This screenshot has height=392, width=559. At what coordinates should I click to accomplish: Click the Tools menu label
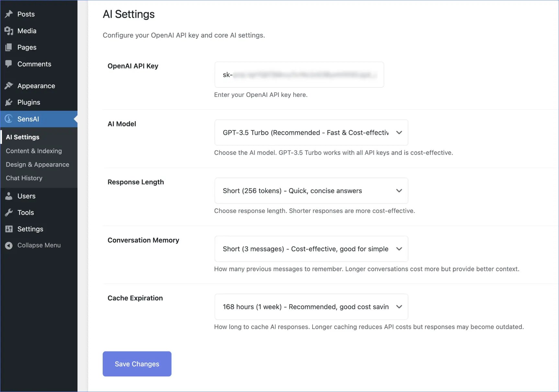26,213
